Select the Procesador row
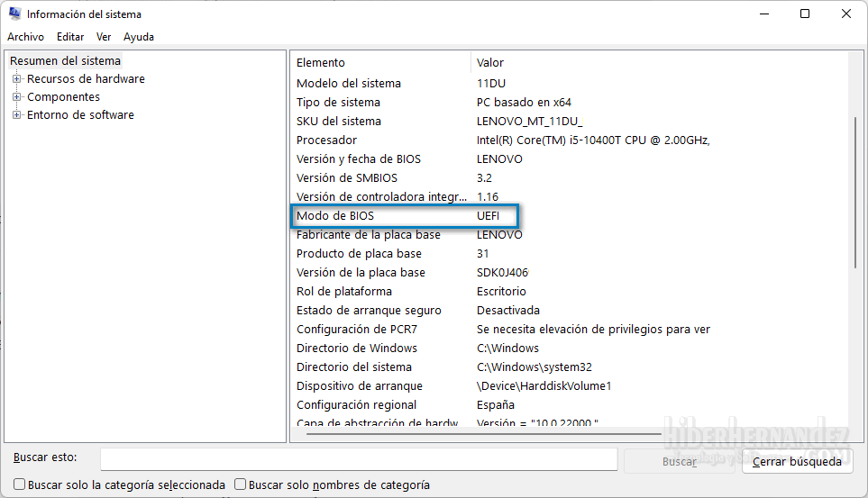 [x=569, y=140]
